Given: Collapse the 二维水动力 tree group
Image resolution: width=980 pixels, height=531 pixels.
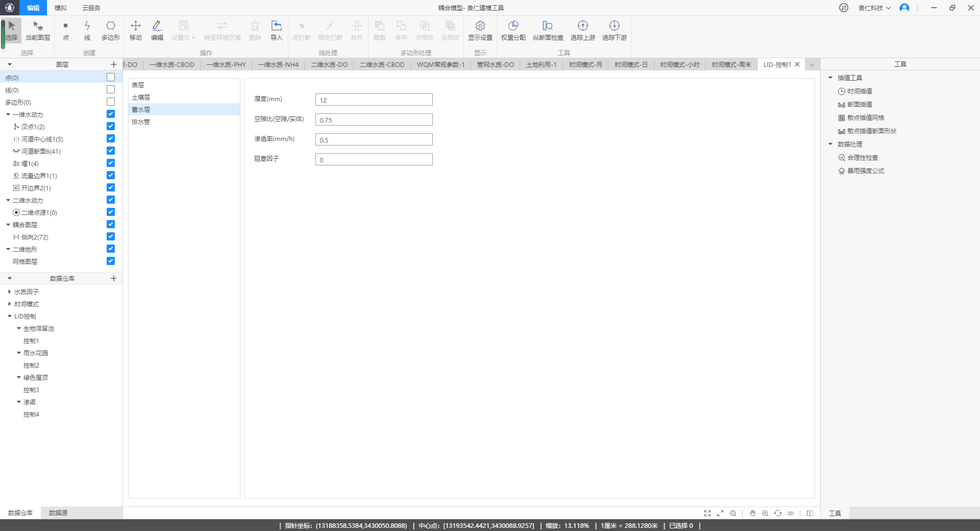Looking at the screenshot, I should tap(8, 200).
